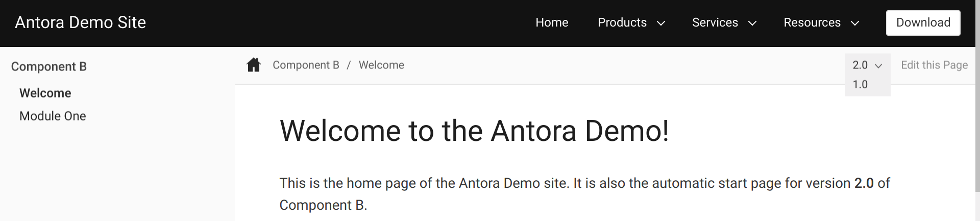Click Welcome in the breadcrumb trail
Viewport: 980px width, 221px height.
pyautogui.click(x=381, y=65)
